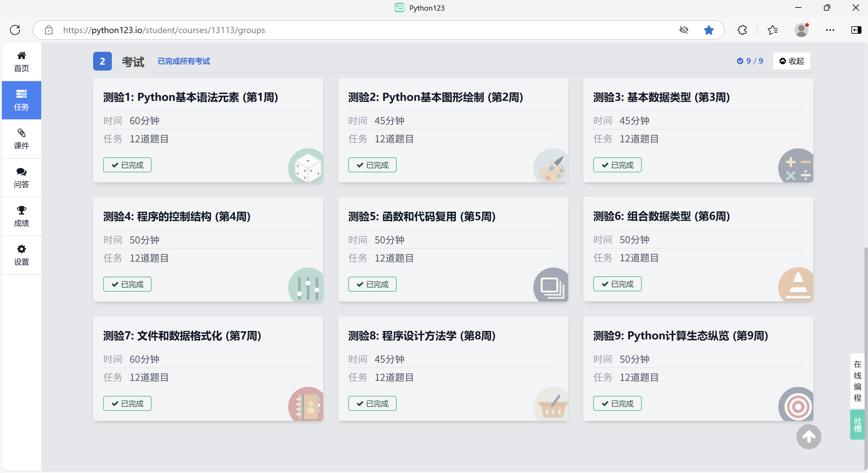Click the blue favorites star icon
Screen dimensions: 868x473
coord(709,30)
